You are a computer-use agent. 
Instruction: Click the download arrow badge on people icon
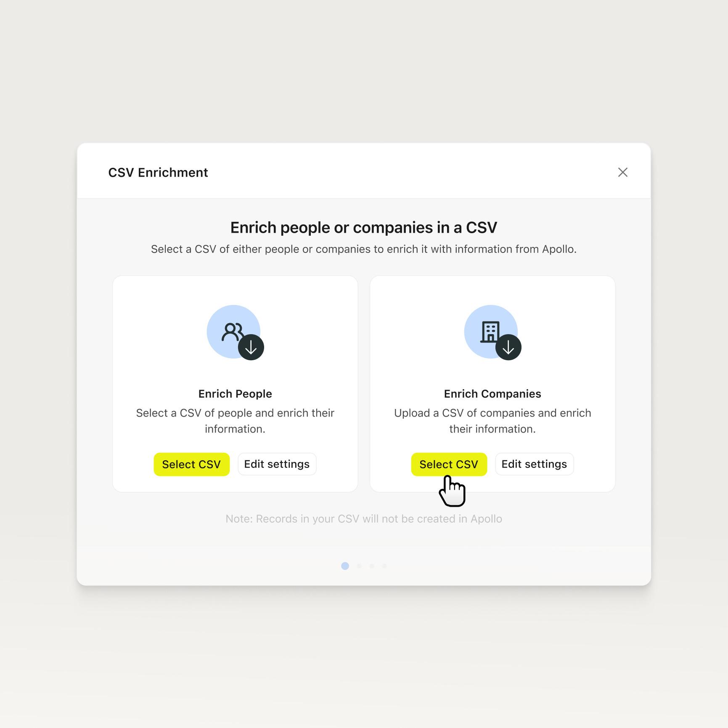point(251,348)
